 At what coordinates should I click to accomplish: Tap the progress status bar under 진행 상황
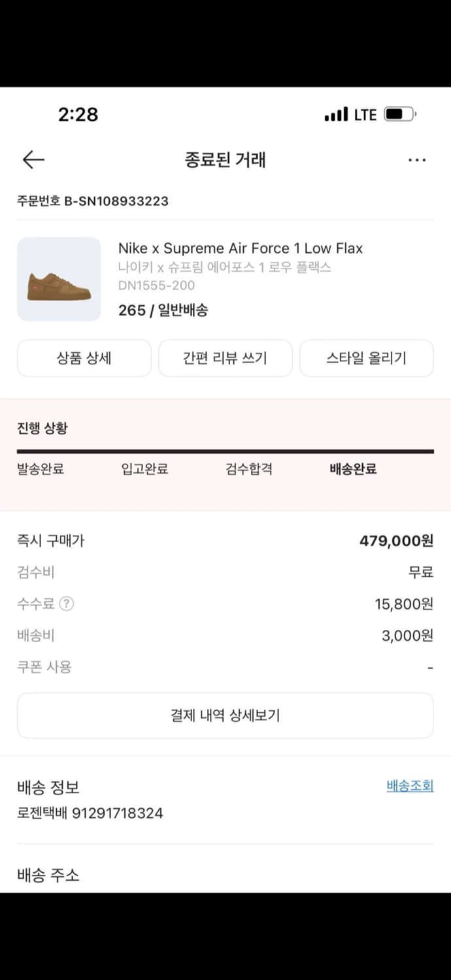click(x=225, y=450)
